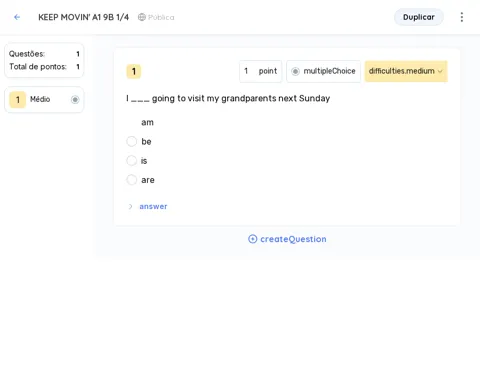Open the difficulties.medium dropdown

tap(406, 71)
